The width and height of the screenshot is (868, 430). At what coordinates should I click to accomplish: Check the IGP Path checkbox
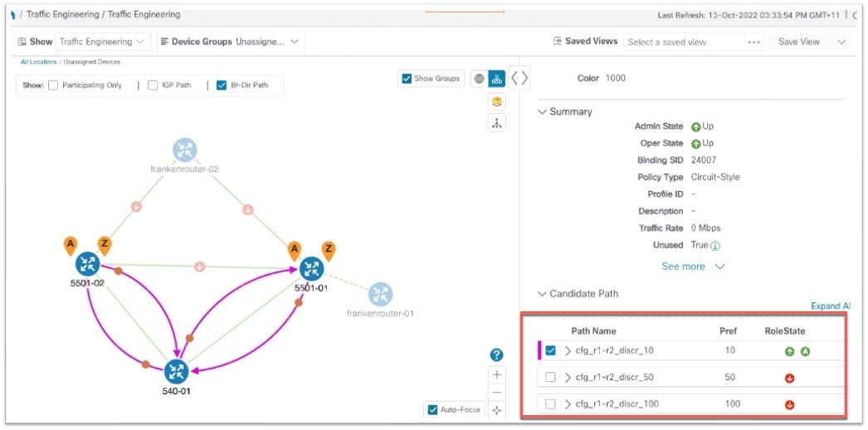click(152, 86)
